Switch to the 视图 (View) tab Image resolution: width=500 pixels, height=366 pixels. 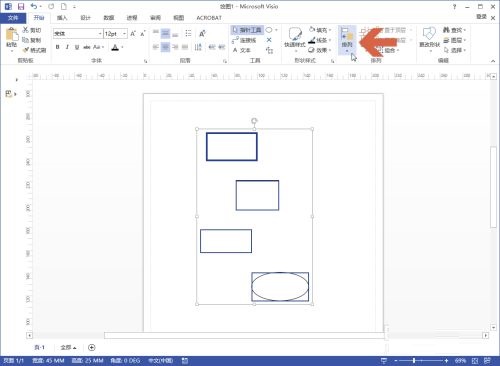(178, 18)
